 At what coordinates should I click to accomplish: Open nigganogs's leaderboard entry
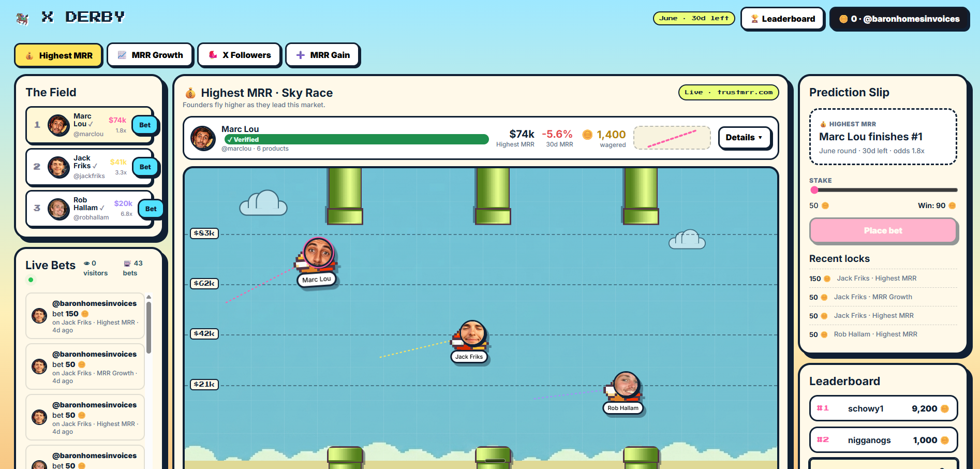883,440
